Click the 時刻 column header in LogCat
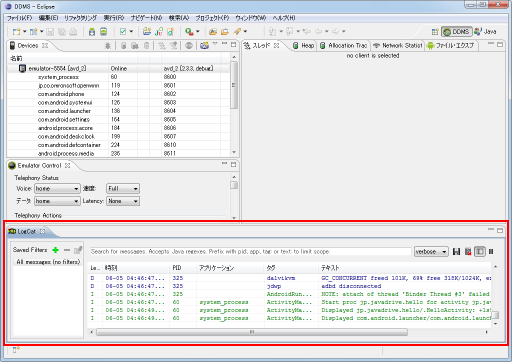 tap(136, 268)
